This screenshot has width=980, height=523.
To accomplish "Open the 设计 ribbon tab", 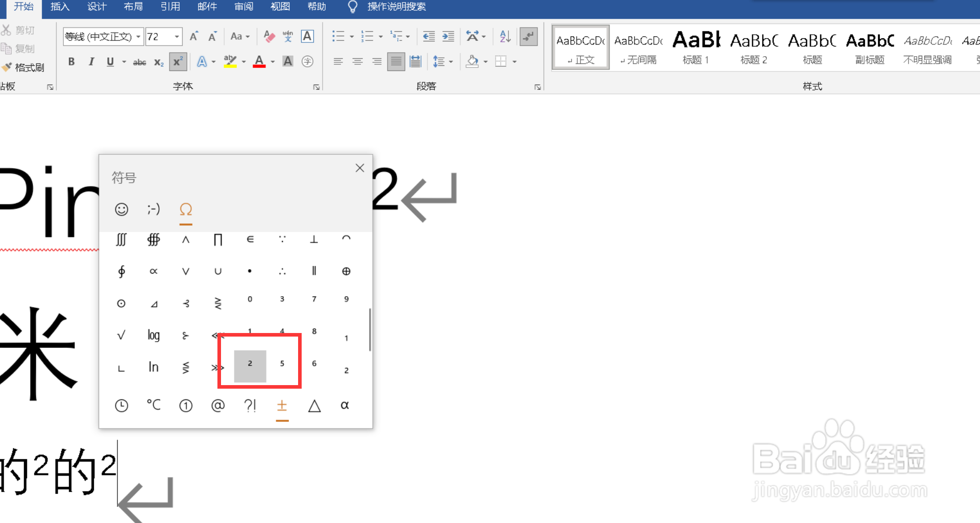I will (96, 7).
